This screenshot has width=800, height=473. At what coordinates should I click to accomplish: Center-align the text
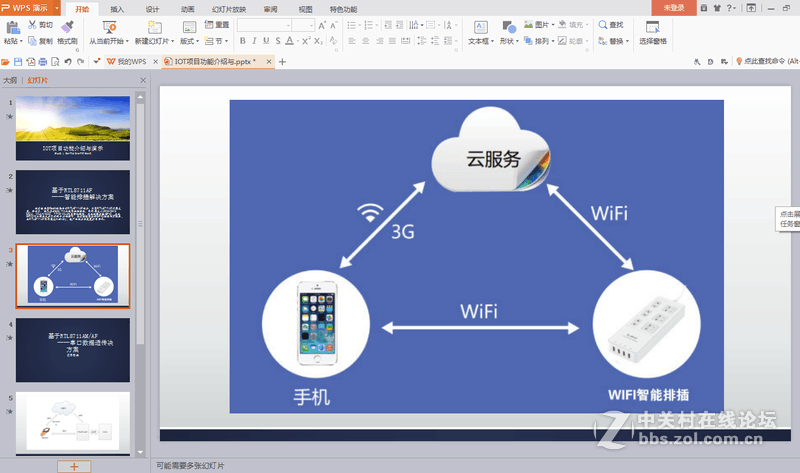tap(365, 41)
